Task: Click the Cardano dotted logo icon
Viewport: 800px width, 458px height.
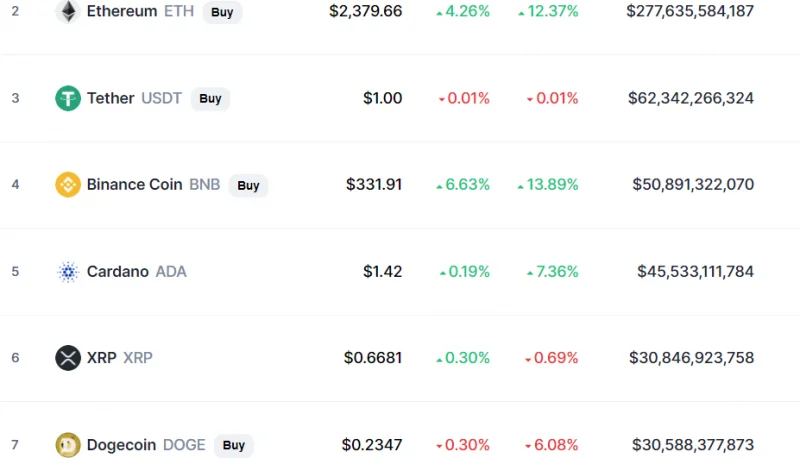Action: point(68,271)
